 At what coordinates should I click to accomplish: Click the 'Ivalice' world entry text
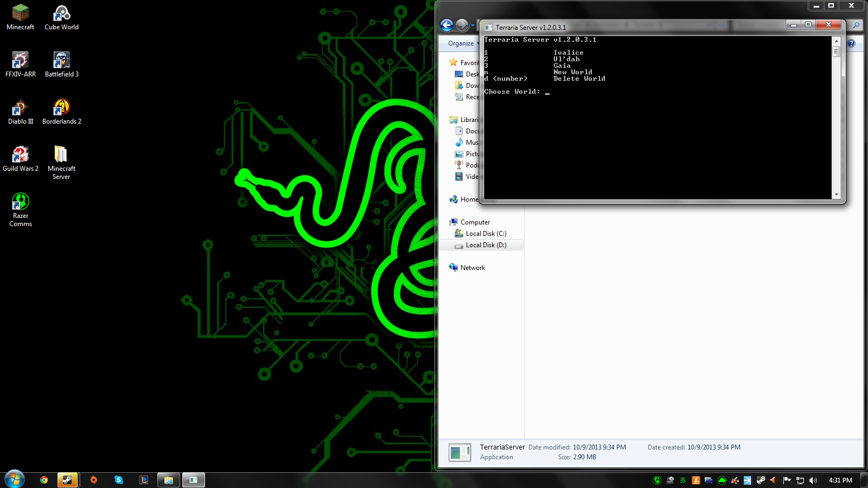click(x=569, y=53)
